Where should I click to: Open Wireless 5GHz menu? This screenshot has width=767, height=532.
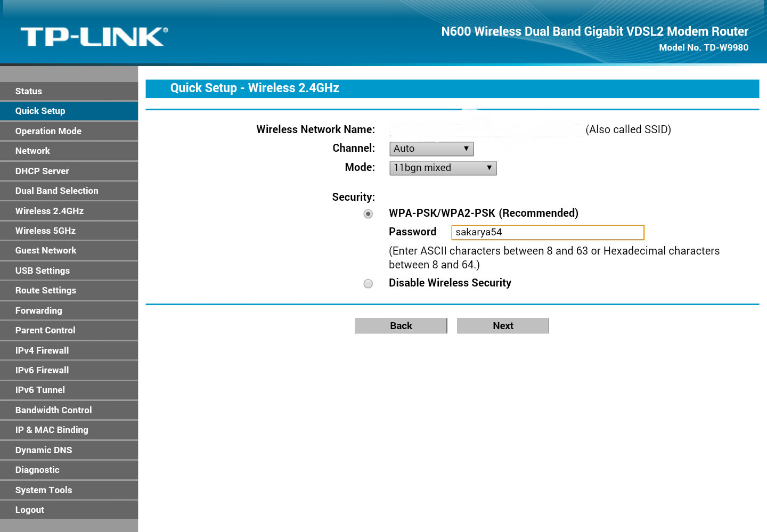(x=69, y=231)
